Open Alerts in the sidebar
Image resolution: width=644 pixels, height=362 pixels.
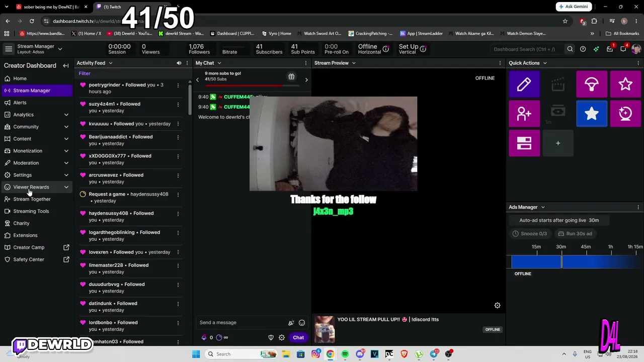(36, 103)
